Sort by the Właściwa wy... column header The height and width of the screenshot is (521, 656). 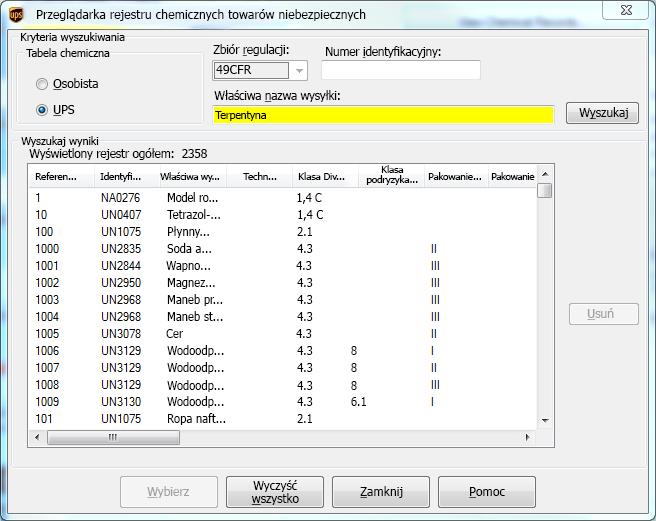point(193,177)
